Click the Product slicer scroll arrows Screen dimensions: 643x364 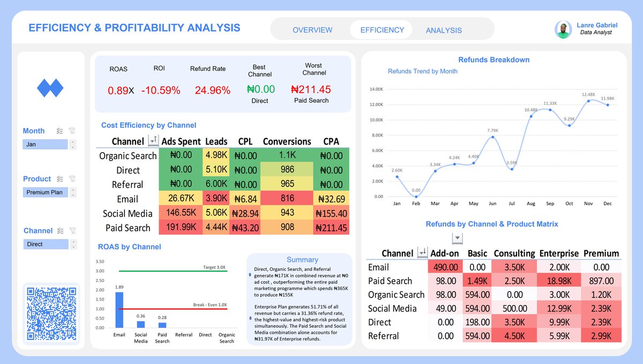(73, 192)
